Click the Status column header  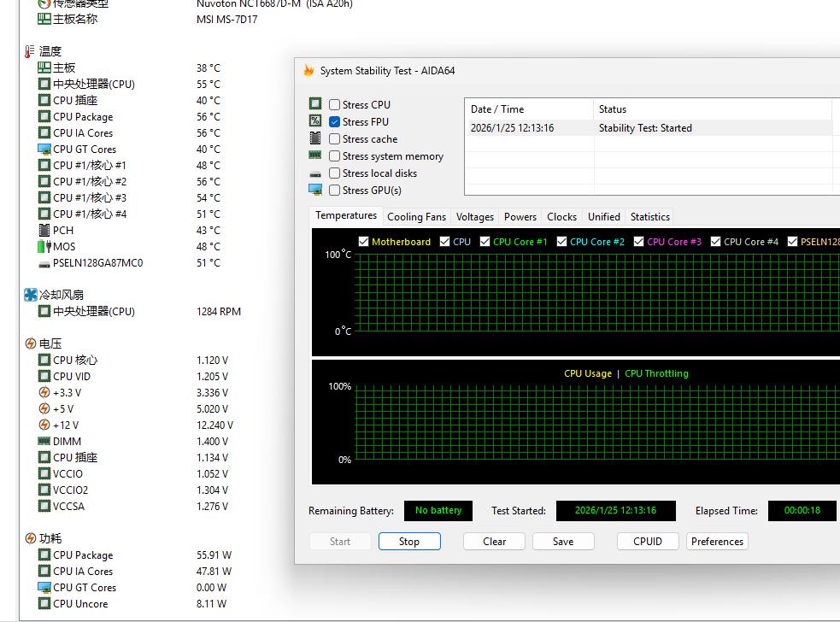(x=713, y=109)
